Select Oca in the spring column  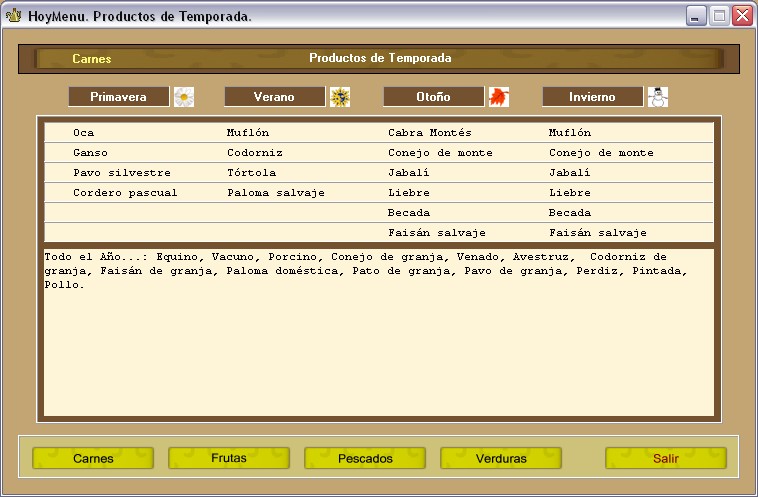pyautogui.click(x=84, y=132)
